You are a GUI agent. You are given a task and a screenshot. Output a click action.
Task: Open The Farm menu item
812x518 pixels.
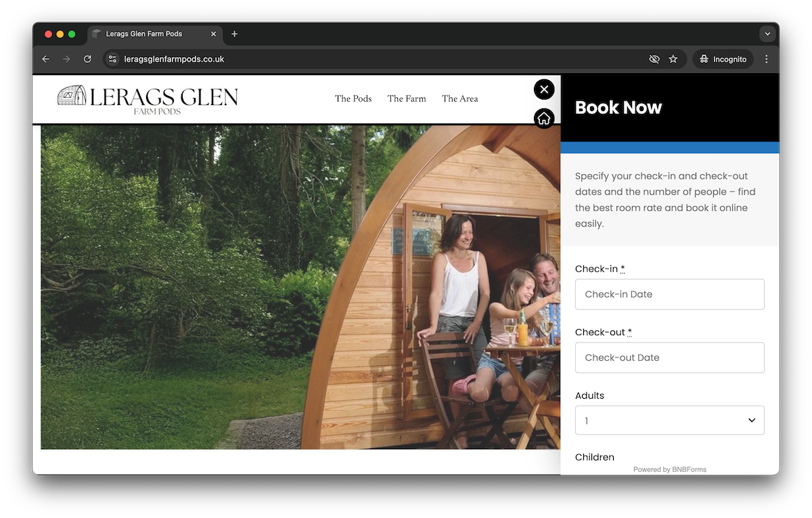point(407,99)
